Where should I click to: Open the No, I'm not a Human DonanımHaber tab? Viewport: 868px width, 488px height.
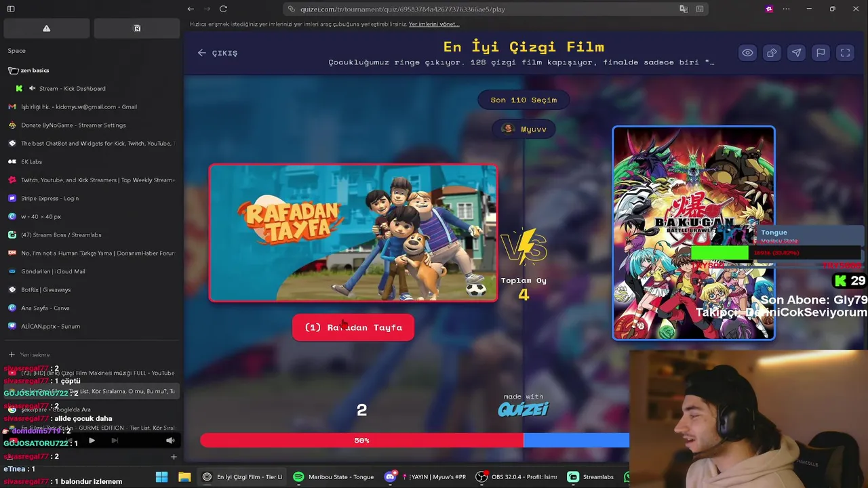point(92,253)
